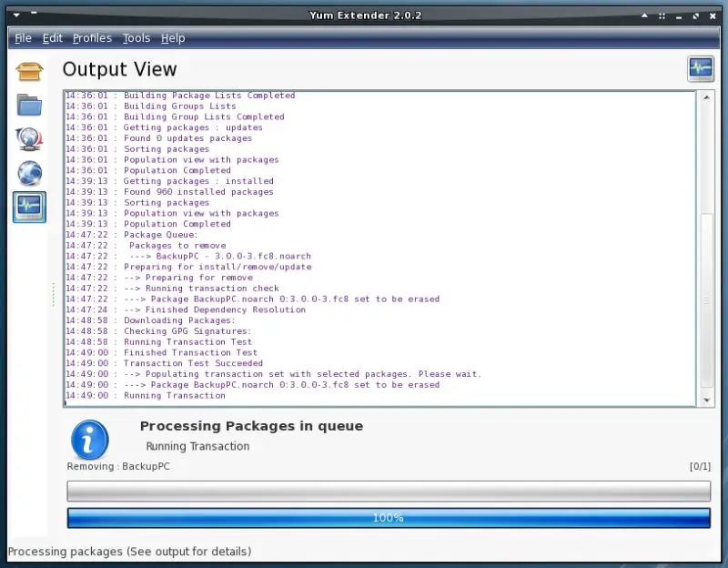This screenshot has height=568, width=728.
Task: Click the shade-up arrow in title bar
Action: click(x=644, y=15)
